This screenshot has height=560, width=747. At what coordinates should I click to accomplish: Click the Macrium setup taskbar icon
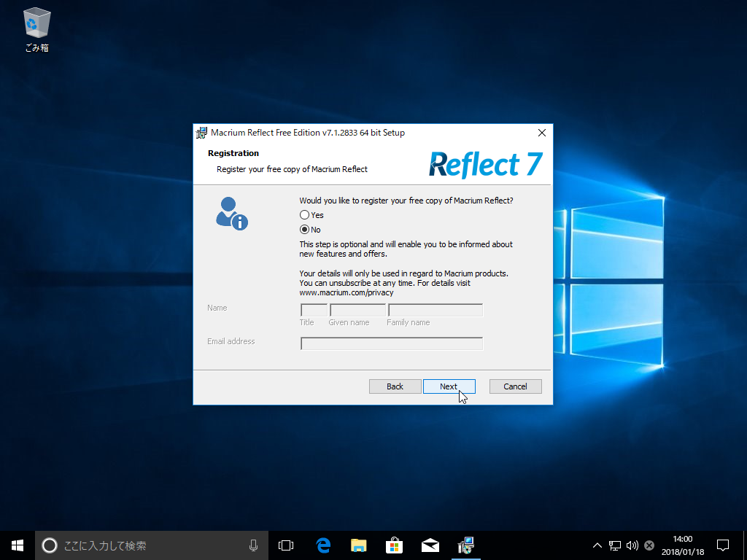(465, 545)
